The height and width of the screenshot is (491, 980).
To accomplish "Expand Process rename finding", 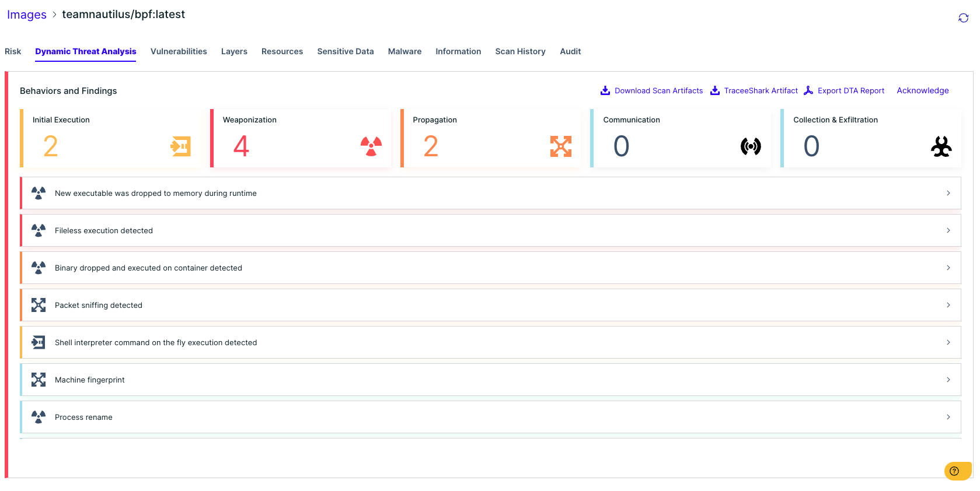I will (948, 417).
